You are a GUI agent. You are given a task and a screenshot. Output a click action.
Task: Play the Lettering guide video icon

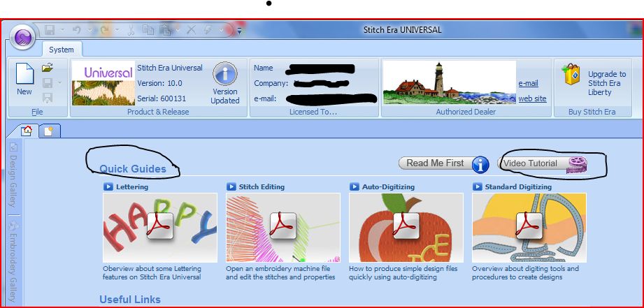click(108, 187)
